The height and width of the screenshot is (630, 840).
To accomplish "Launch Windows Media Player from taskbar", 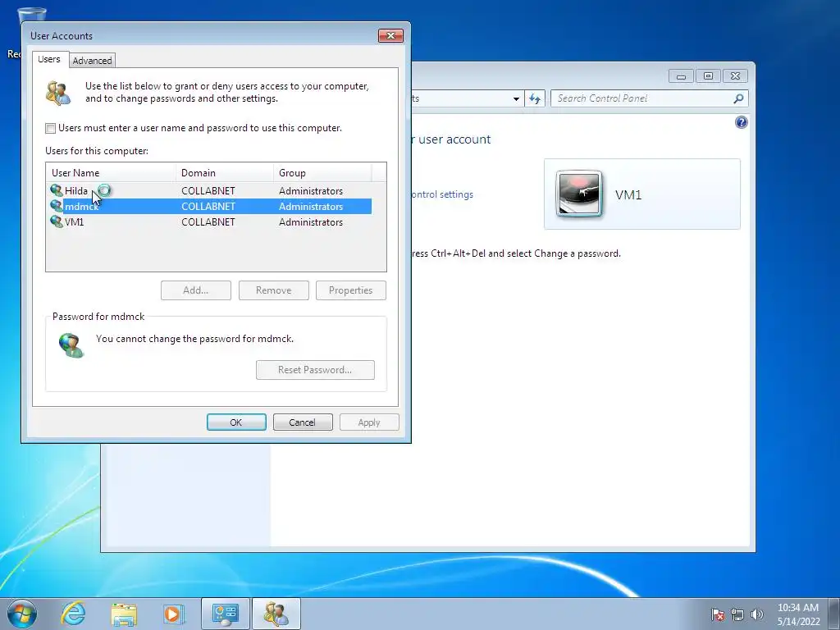I will (x=173, y=614).
